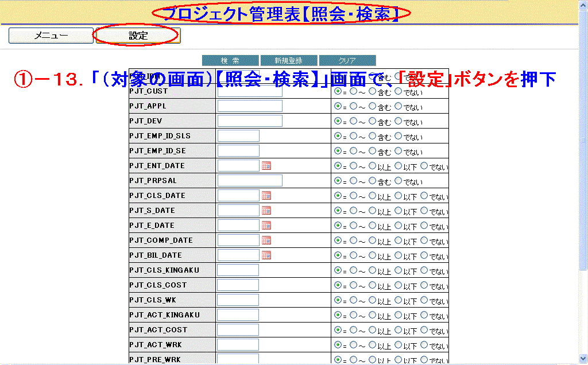Select ～ range radio for PJT_EMP_ID_SLS
The width and height of the screenshot is (588, 365).
coord(353,136)
